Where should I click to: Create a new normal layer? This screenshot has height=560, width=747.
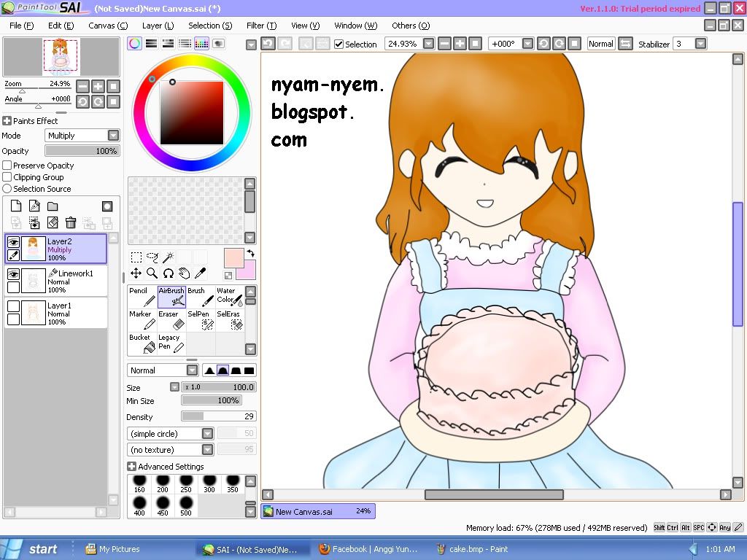click(x=16, y=206)
